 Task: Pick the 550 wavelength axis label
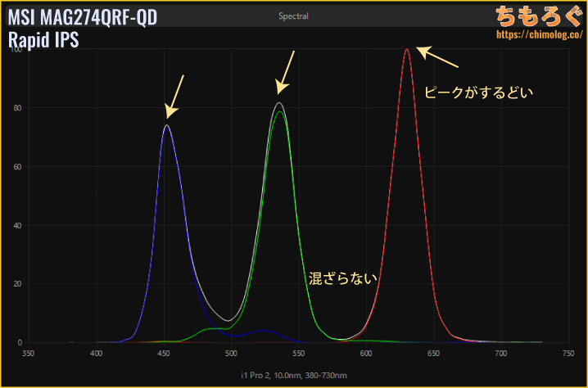pyautogui.click(x=299, y=354)
